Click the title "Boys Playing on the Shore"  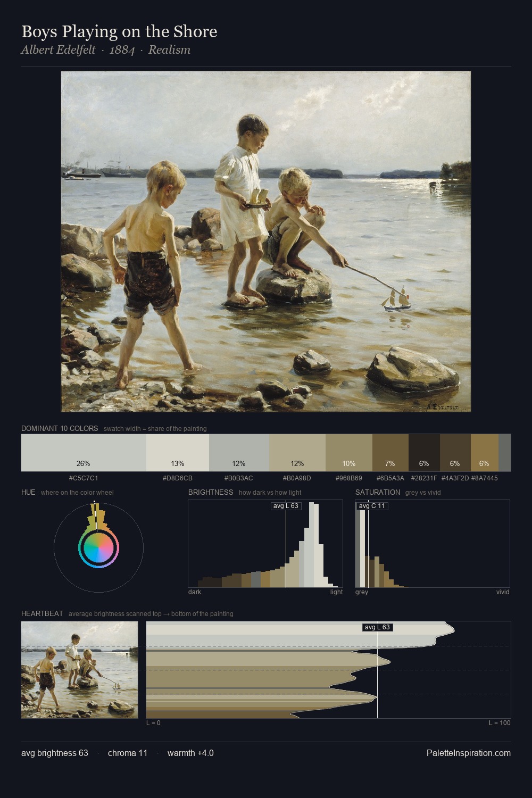[x=119, y=32]
